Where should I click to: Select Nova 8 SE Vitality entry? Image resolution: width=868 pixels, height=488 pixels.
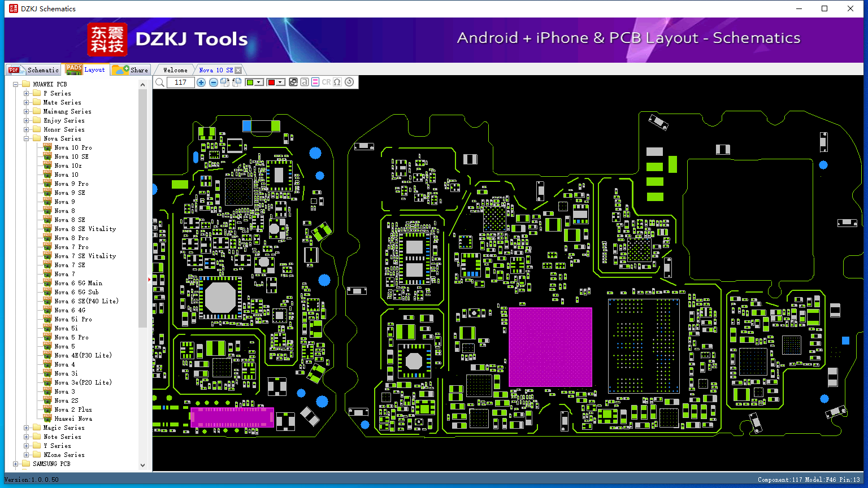click(x=85, y=229)
